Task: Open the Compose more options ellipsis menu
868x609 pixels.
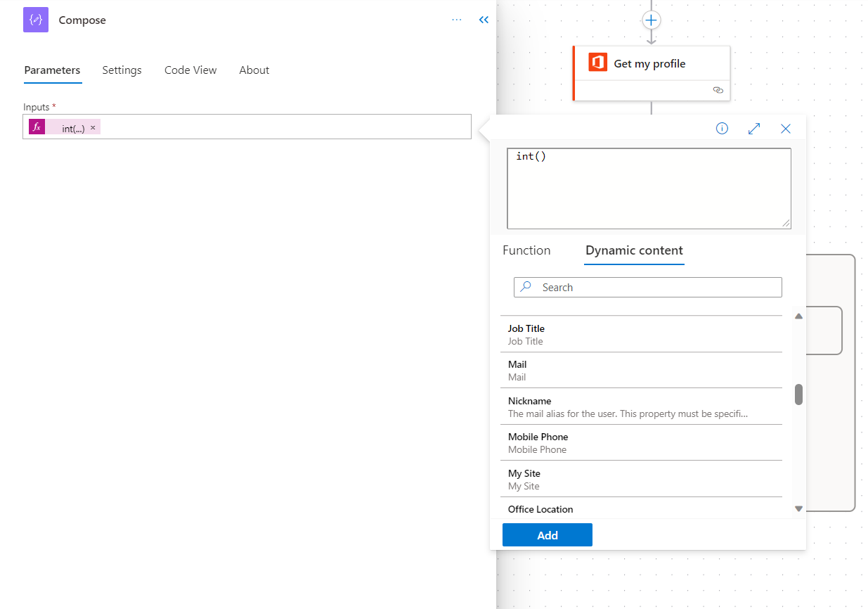Action: 457,20
